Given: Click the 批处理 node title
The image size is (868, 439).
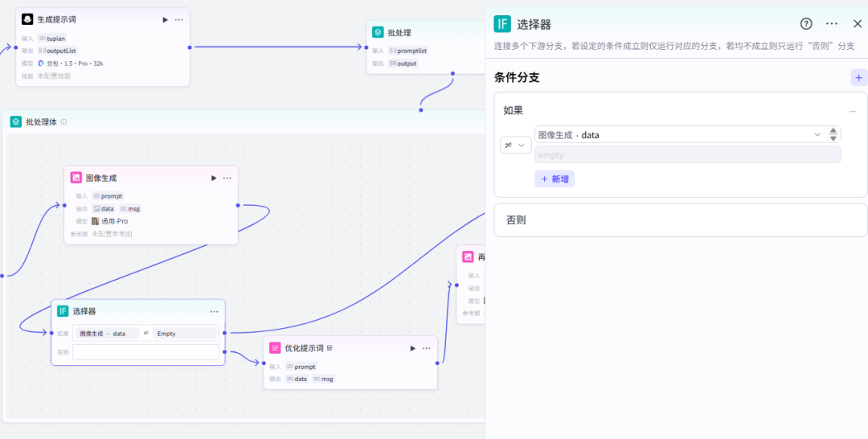Looking at the screenshot, I should click(399, 33).
